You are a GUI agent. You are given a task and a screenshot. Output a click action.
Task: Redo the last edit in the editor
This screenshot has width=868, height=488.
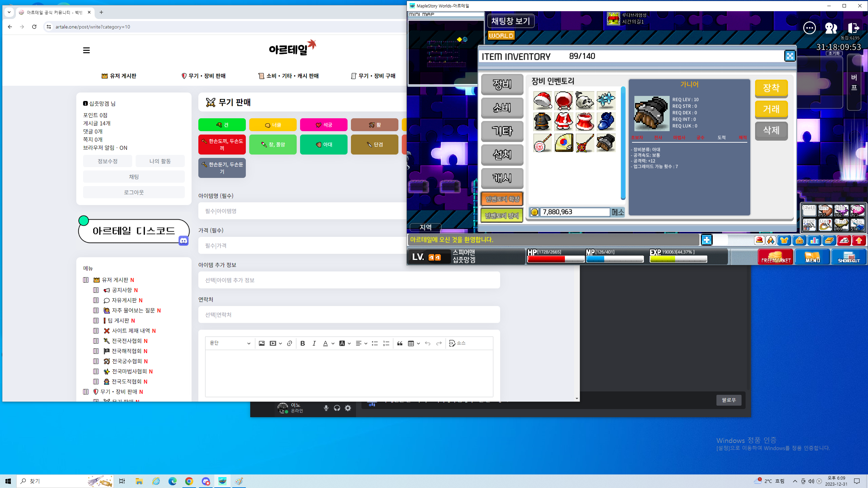coord(439,343)
